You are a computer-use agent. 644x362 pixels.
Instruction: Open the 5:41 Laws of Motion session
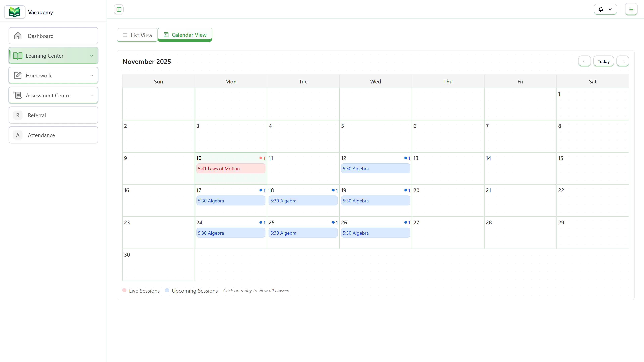pos(230,168)
